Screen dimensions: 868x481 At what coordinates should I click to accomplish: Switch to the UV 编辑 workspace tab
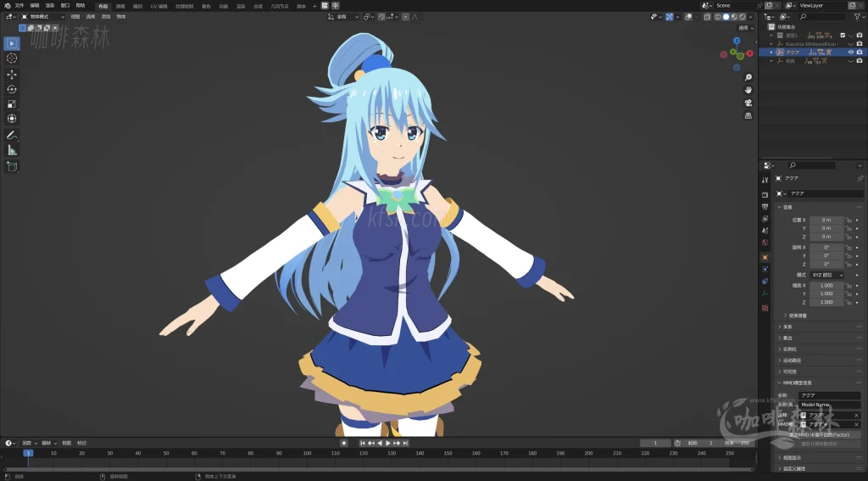click(x=159, y=6)
